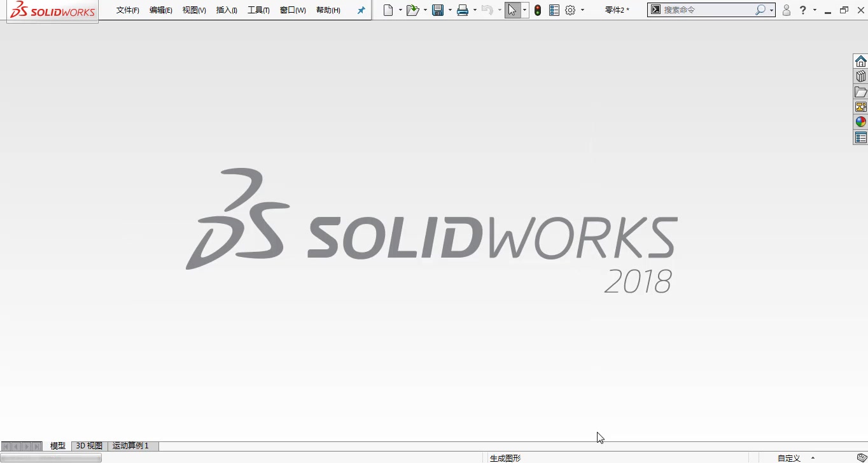
Task: Click the SOLIDWORKS logo in title bar
Action: [x=53, y=11]
